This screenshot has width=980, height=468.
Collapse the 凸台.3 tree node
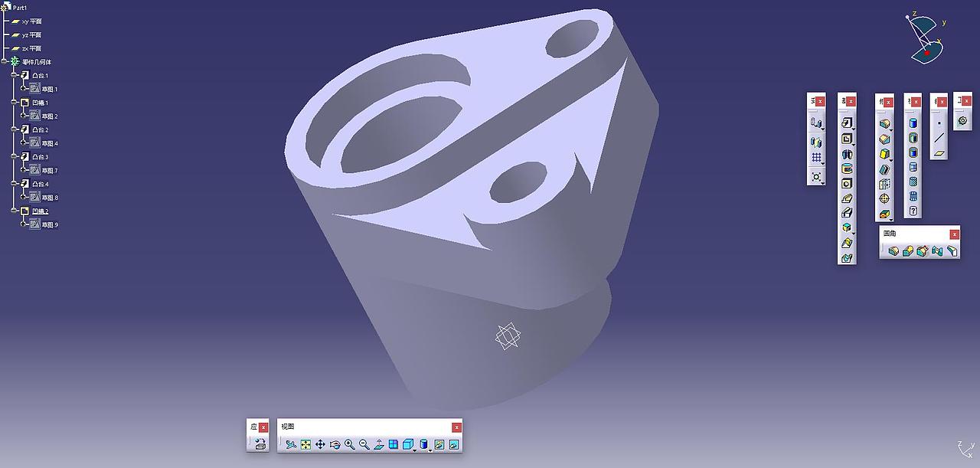[x=15, y=156]
